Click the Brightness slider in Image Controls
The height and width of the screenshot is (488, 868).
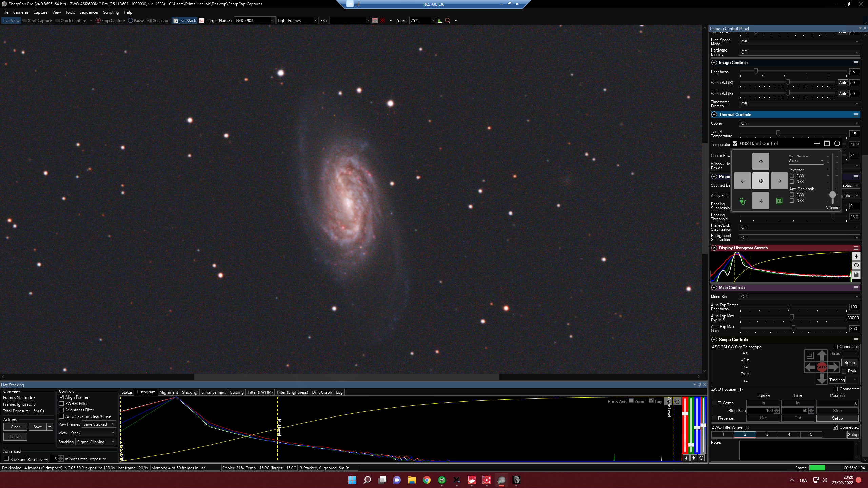(x=793, y=72)
